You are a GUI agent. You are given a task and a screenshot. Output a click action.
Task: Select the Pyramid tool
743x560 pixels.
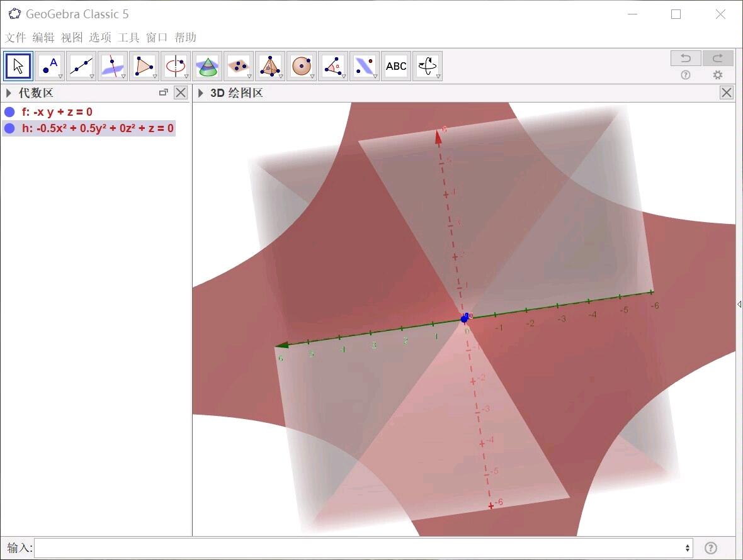click(270, 66)
